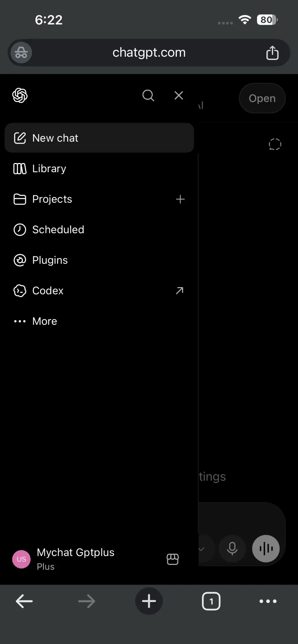Start a New chat
The image size is (298, 644).
pyautogui.click(x=99, y=138)
